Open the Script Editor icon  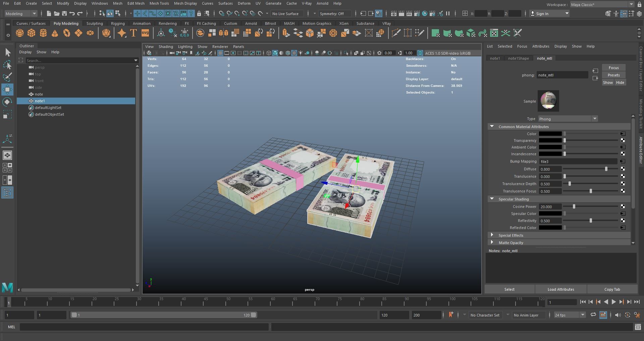638,327
